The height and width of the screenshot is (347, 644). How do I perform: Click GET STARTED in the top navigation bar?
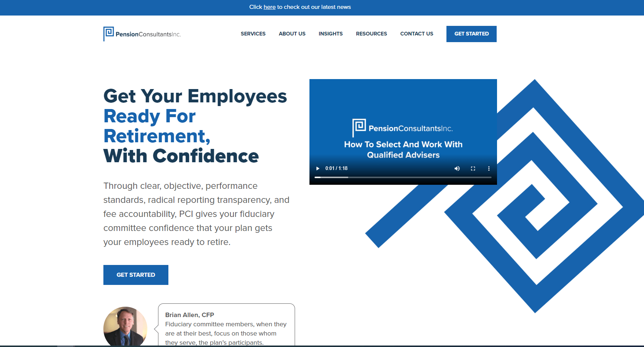(x=471, y=34)
